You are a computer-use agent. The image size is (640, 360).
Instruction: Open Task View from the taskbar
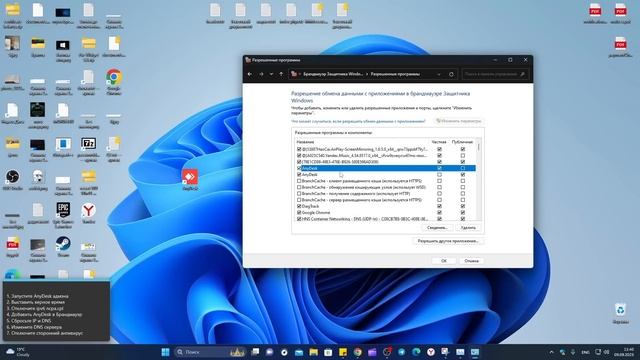(x=255, y=352)
